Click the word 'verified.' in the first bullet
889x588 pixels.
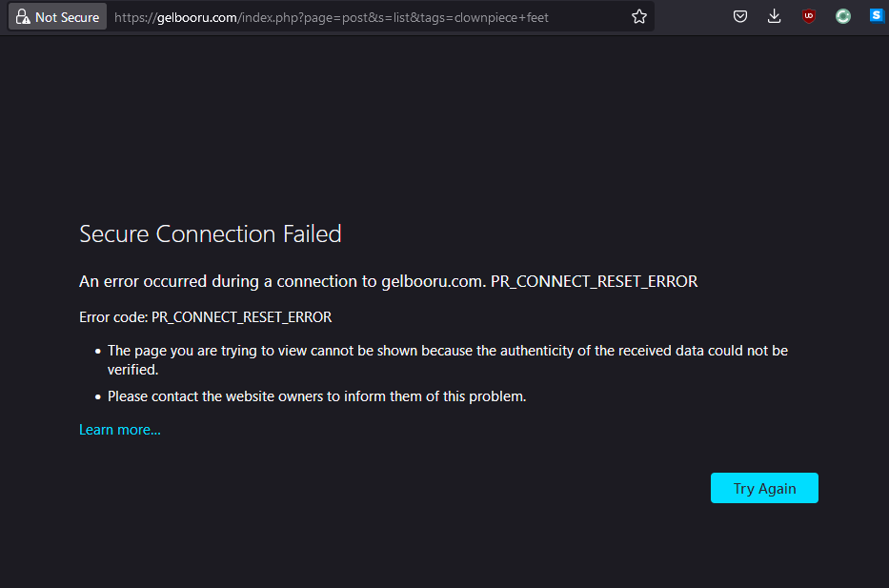click(132, 370)
